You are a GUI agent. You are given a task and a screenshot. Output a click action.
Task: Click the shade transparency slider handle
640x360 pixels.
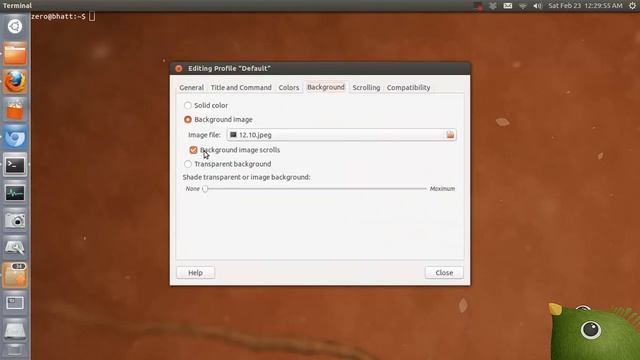[x=205, y=189]
